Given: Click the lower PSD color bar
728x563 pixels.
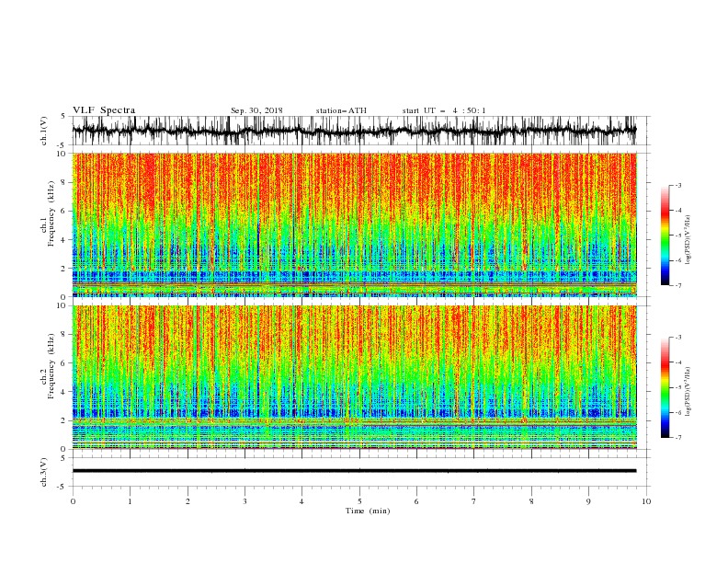Looking at the screenshot, I should click(665, 387).
